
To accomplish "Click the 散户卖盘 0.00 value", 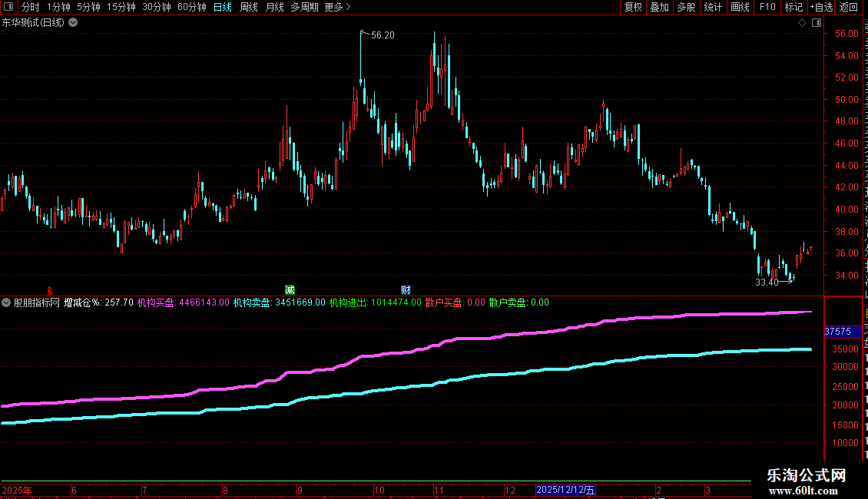I will click(518, 302).
